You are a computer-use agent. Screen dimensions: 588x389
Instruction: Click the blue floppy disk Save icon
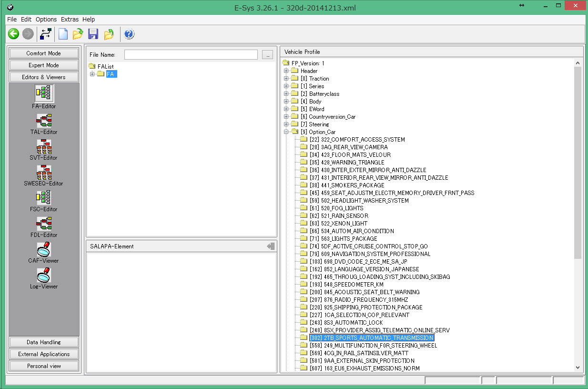[x=93, y=34]
